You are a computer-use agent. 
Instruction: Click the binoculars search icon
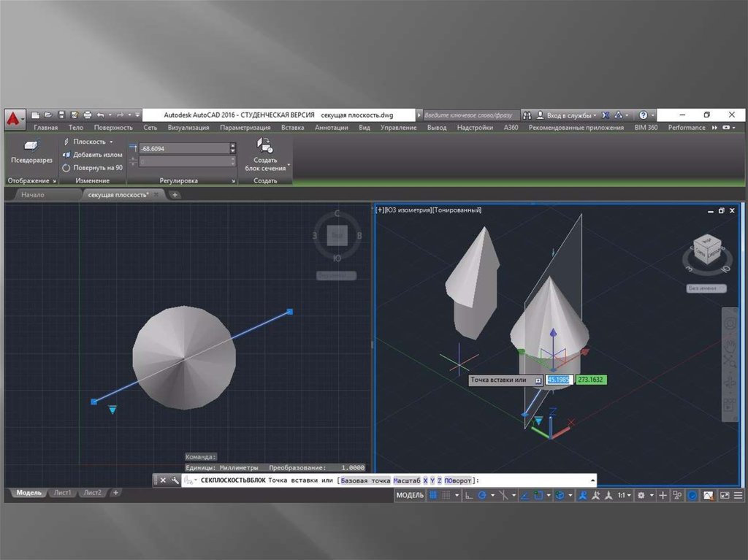(529, 115)
